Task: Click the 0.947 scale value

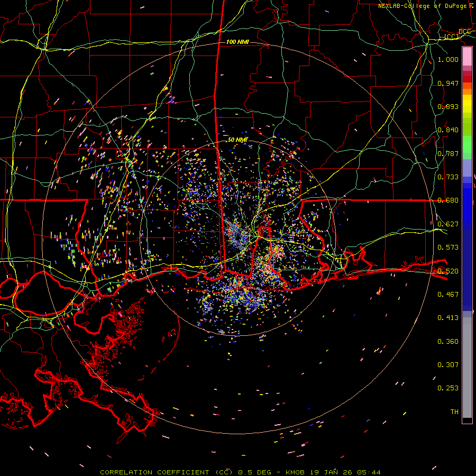Action: click(x=448, y=83)
